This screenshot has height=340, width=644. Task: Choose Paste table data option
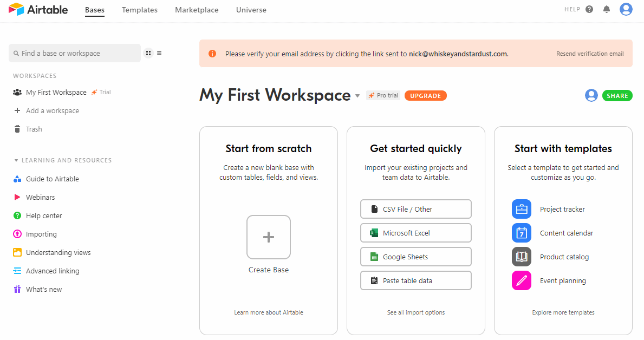416,280
